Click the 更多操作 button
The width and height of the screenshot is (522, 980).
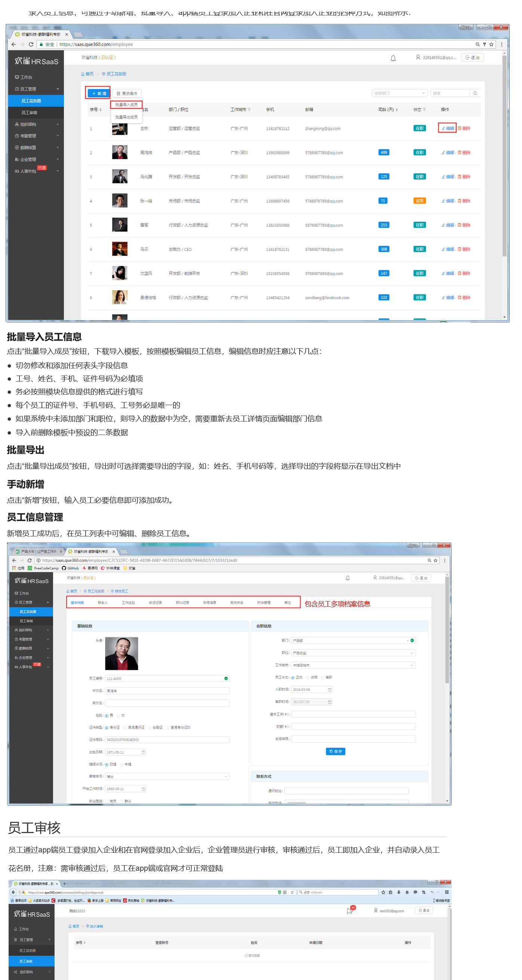point(127,93)
